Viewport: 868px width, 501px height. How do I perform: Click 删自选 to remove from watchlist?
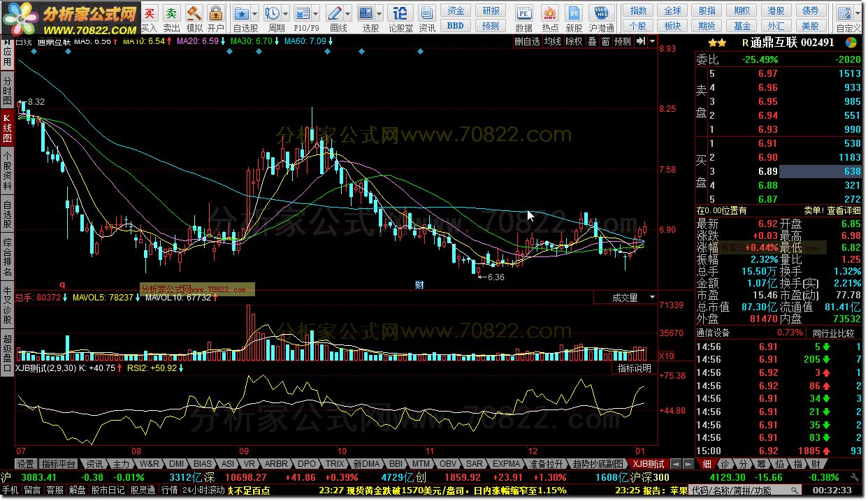527,41
